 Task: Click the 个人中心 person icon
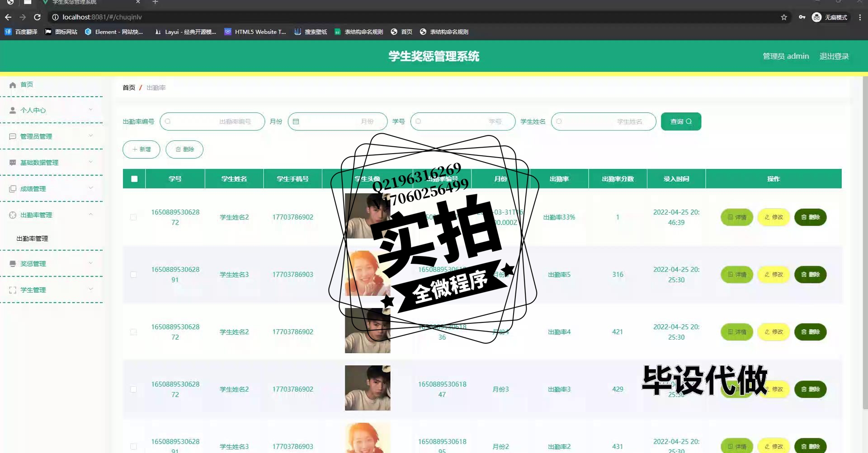[x=13, y=110]
